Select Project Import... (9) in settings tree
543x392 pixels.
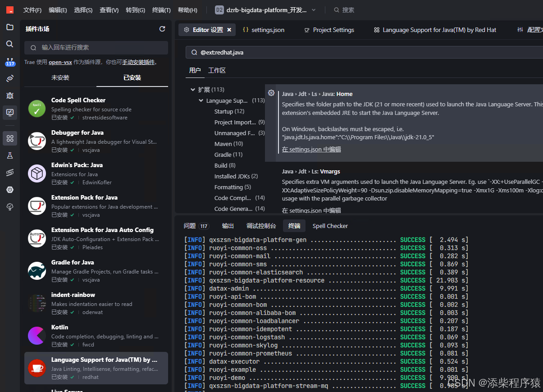point(240,122)
